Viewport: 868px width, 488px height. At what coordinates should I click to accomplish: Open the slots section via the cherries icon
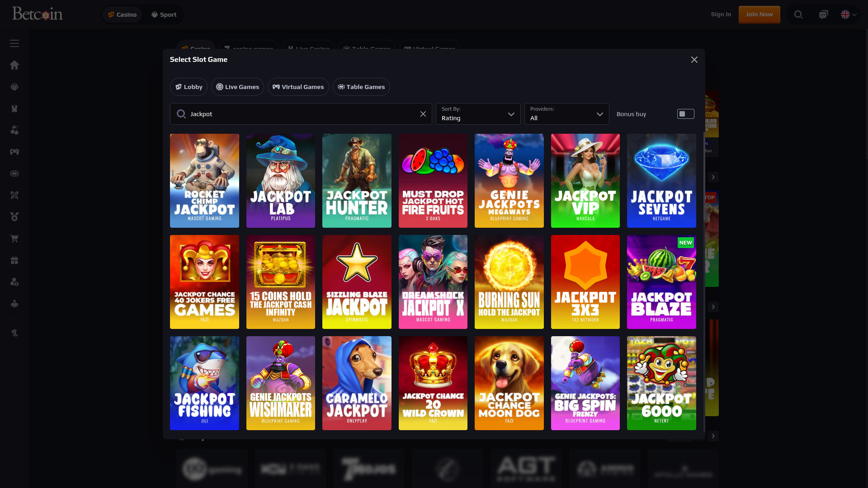pos(14,130)
